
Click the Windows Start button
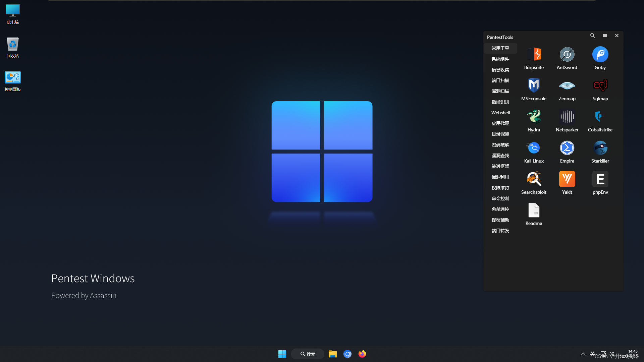click(x=282, y=354)
